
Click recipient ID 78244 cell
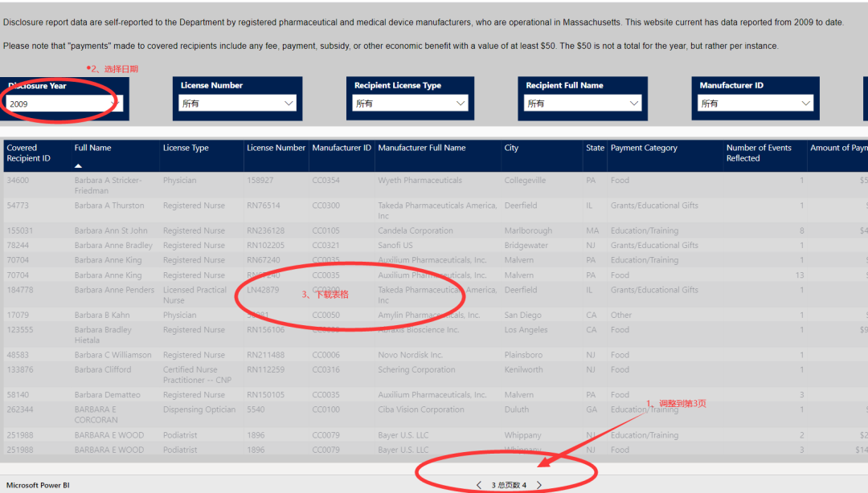click(x=18, y=245)
